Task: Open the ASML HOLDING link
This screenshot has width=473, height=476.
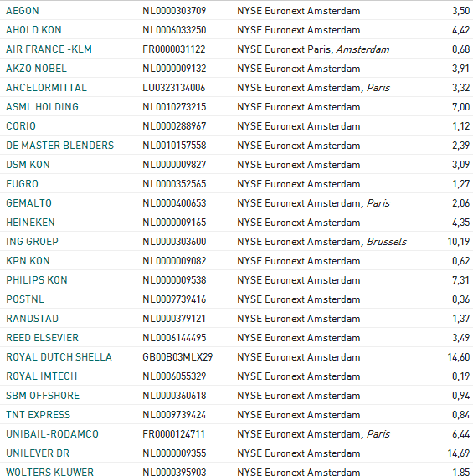Action: [x=42, y=107]
